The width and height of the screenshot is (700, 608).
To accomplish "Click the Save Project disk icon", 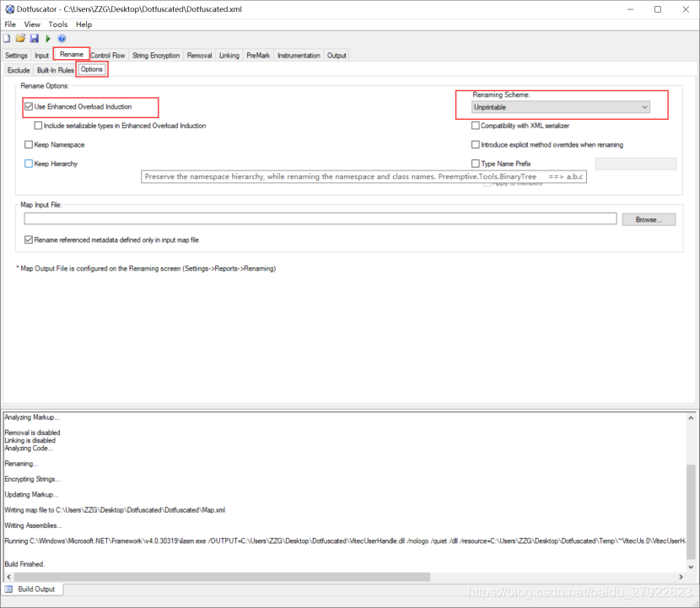I will pos(35,39).
